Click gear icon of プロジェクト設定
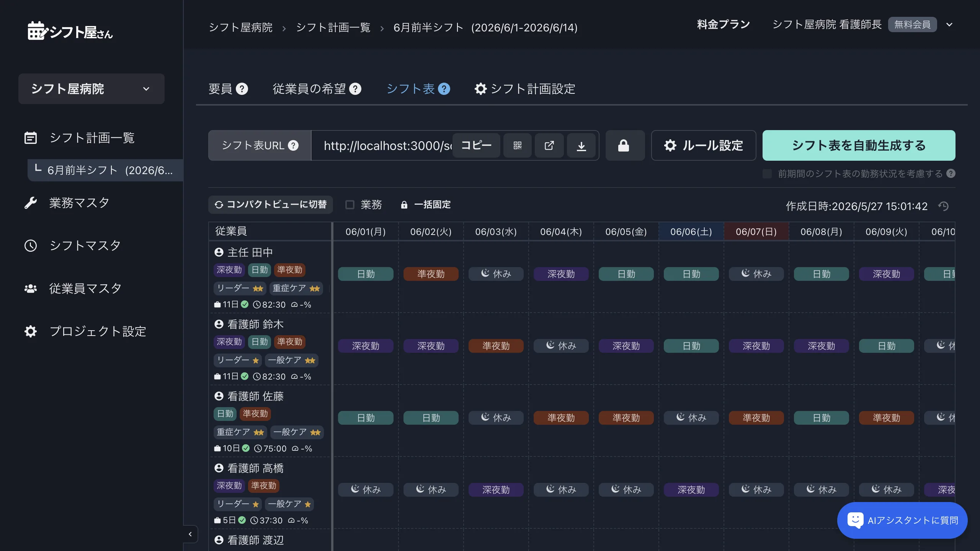980x551 pixels. point(31,331)
